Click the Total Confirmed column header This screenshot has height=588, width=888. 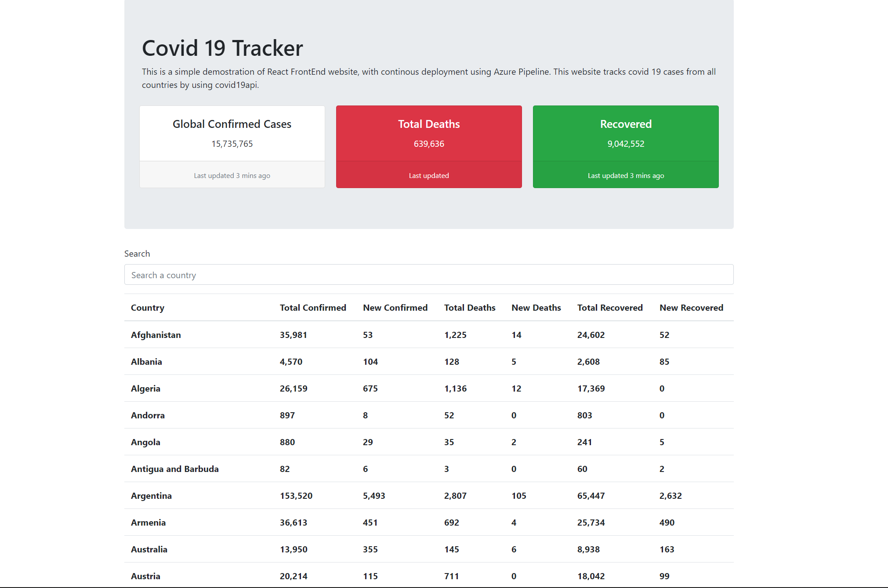point(313,308)
